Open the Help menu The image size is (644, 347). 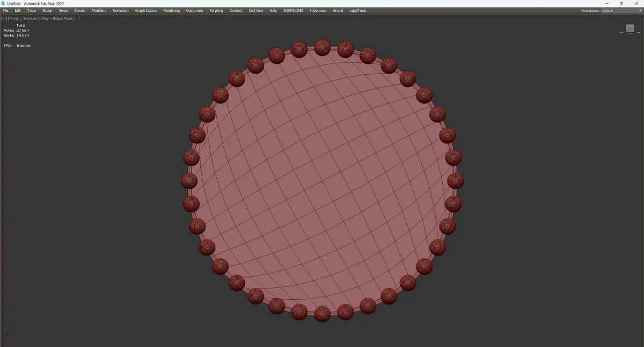(x=273, y=10)
